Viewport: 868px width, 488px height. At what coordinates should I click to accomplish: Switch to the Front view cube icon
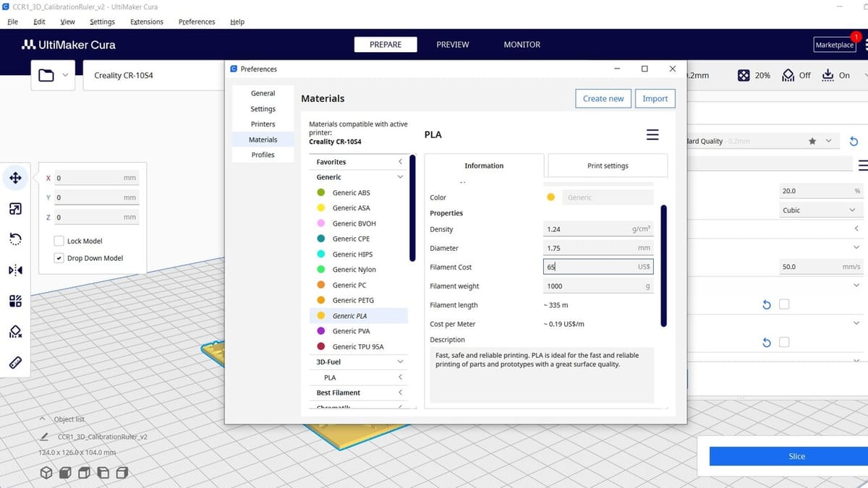[65, 473]
